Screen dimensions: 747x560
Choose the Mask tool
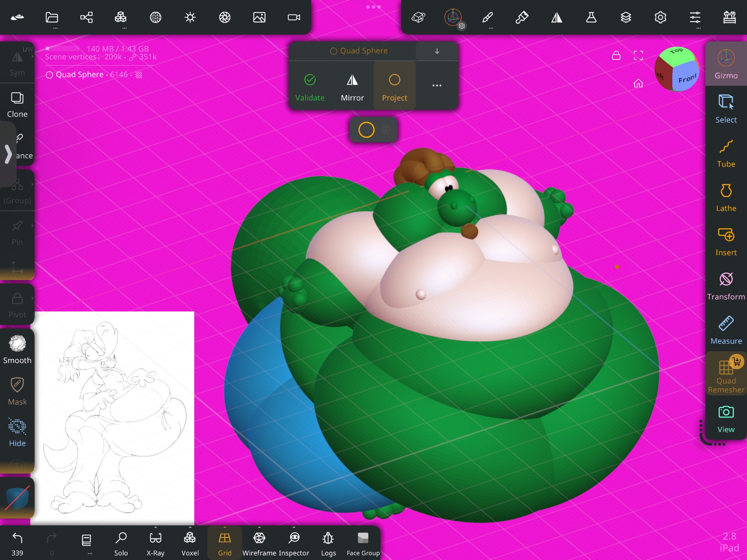17,391
